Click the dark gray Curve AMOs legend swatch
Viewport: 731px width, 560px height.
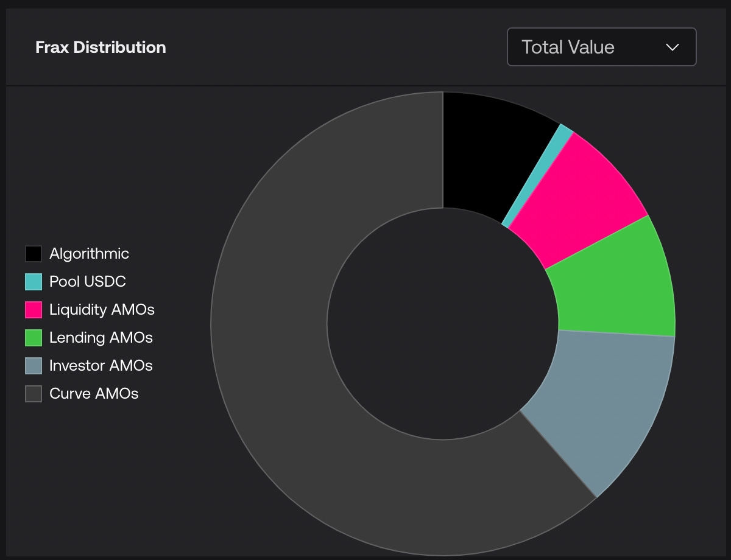pyautogui.click(x=34, y=394)
